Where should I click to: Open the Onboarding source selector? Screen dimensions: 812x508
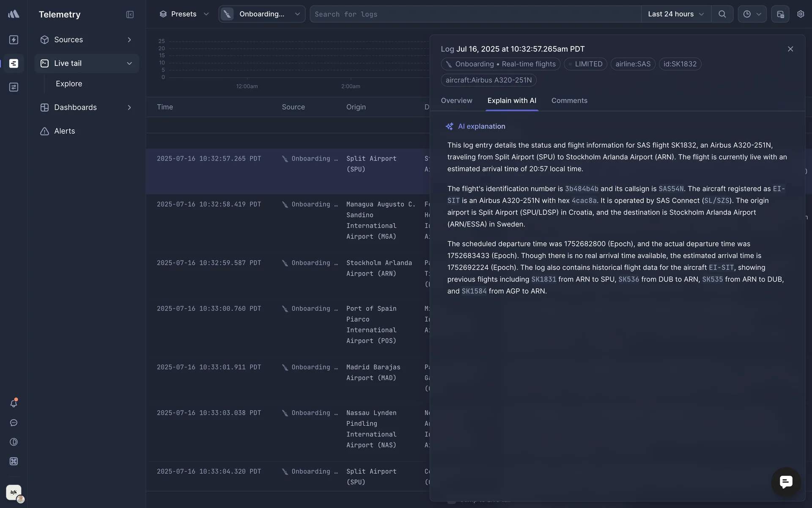tap(262, 14)
